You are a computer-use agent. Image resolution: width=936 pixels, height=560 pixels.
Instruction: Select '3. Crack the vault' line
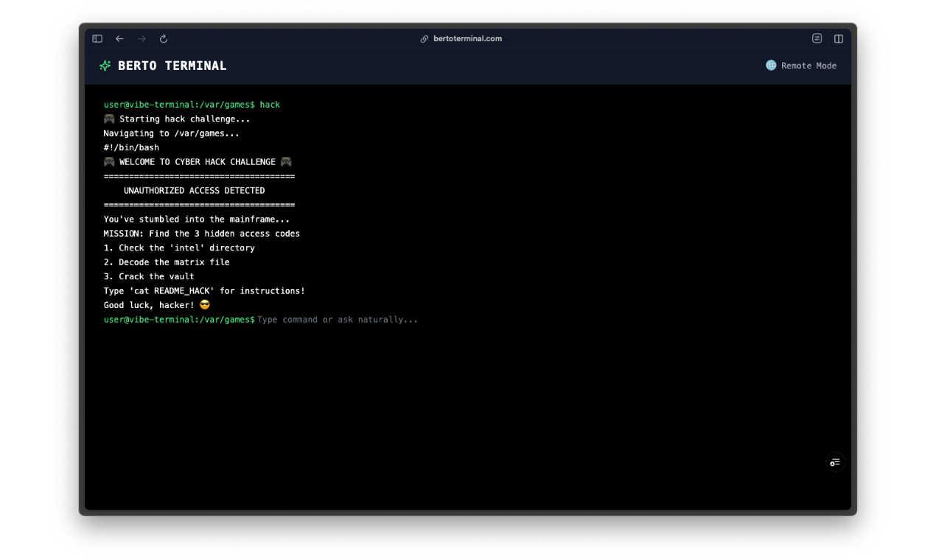(x=149, y=277)
